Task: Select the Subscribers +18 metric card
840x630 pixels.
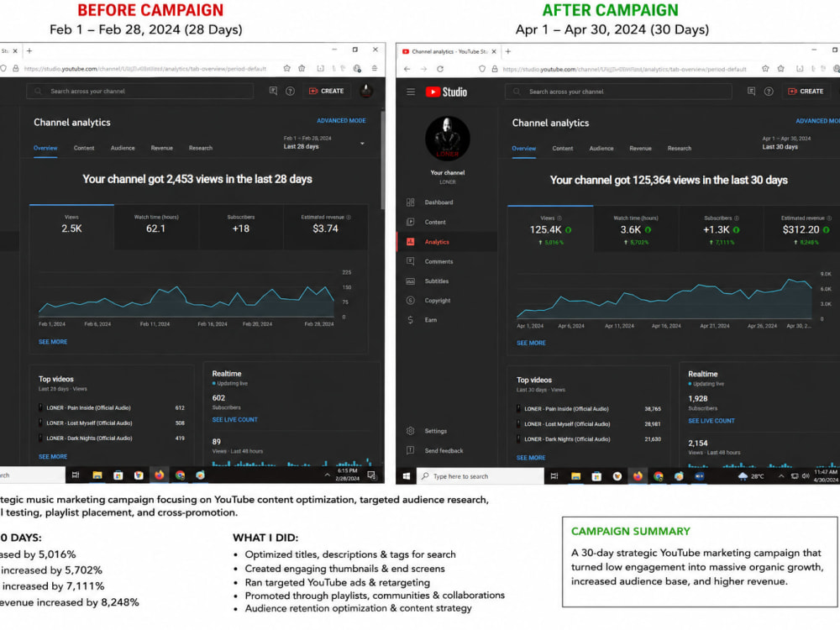Action: click(x=240, y=227)
